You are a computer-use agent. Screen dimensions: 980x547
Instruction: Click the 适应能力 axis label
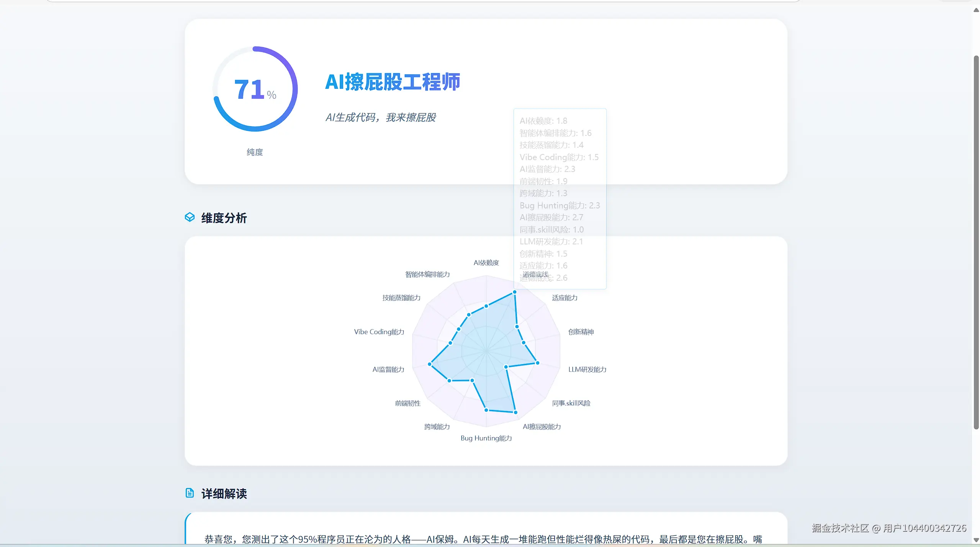pyautogui.click(x=564, y=298)
